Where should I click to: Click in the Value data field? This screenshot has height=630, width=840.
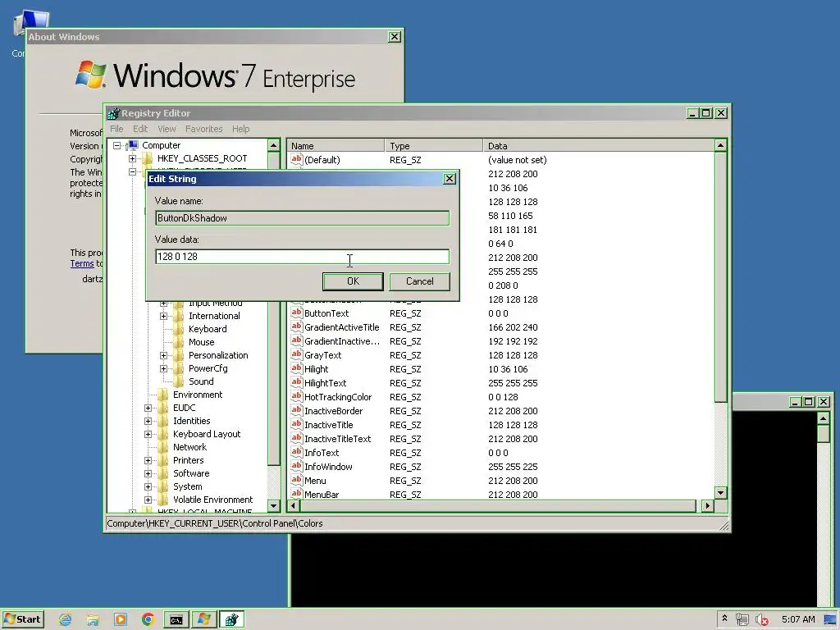click(302, 257)
